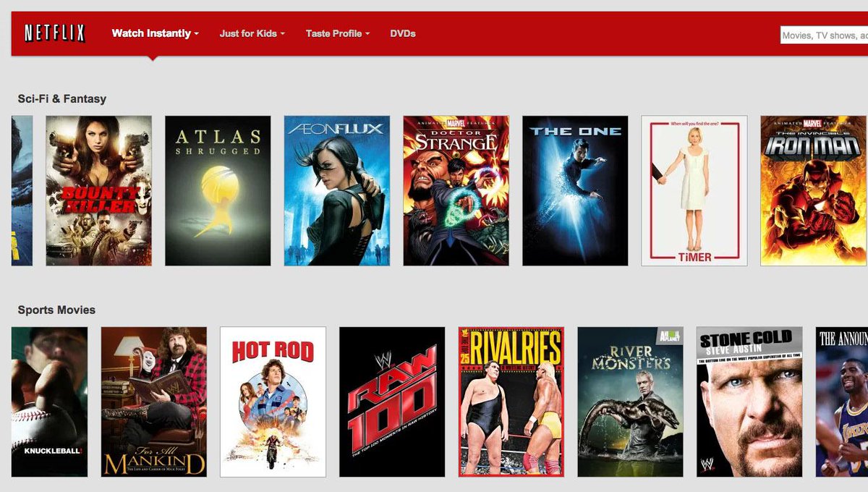
Task: Select the Atlas Shrugged poster
Action: (x=218, y=191)
